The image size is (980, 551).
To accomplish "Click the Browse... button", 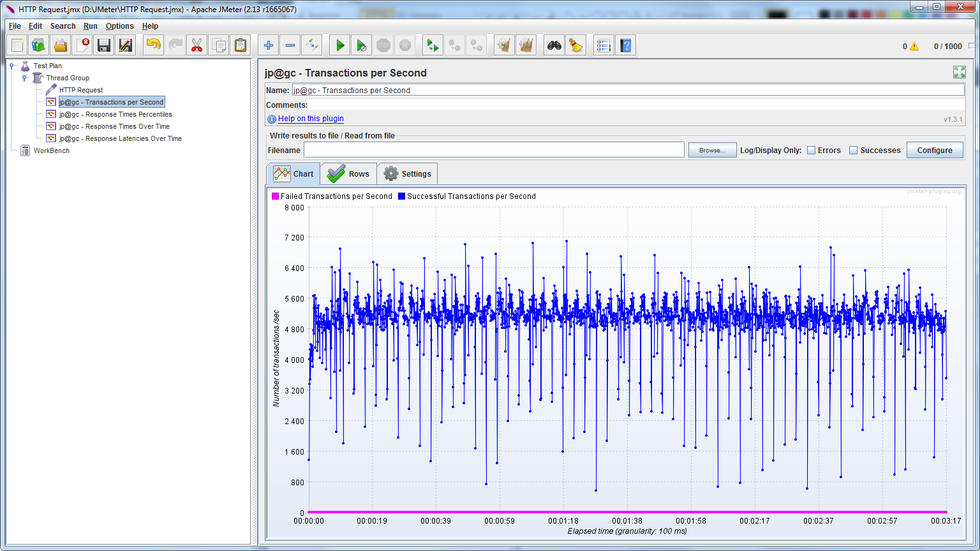I will (x=713, y=151).
